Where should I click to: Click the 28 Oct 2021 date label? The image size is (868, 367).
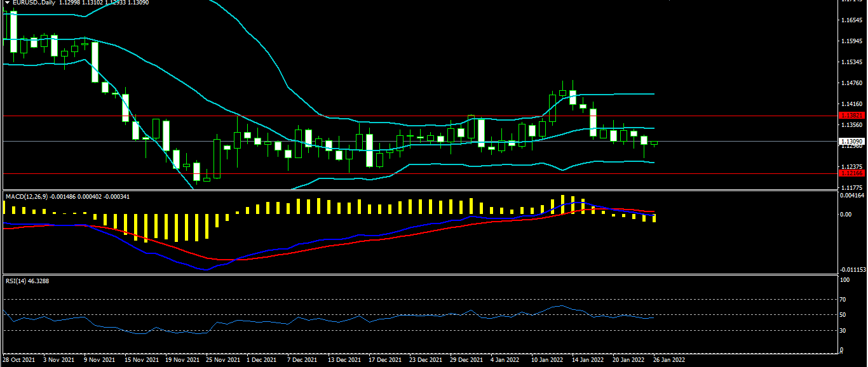19,360
